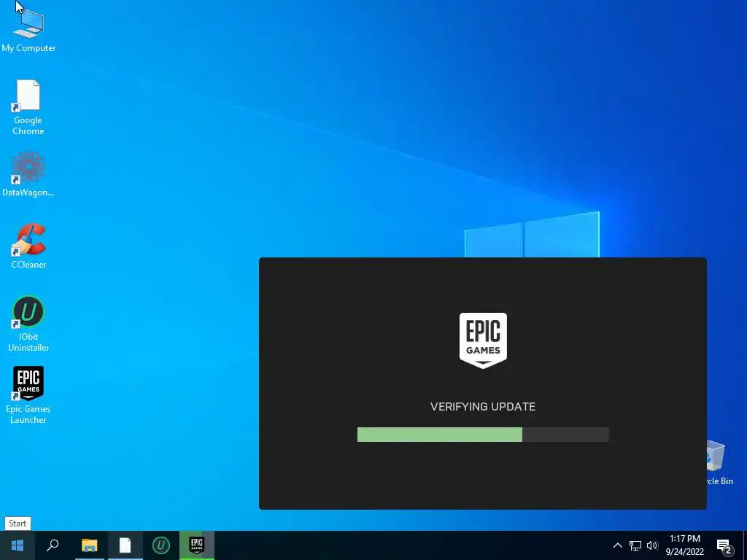
Task: Open File Explorer from the taskbar
Action: coord(89,545)
